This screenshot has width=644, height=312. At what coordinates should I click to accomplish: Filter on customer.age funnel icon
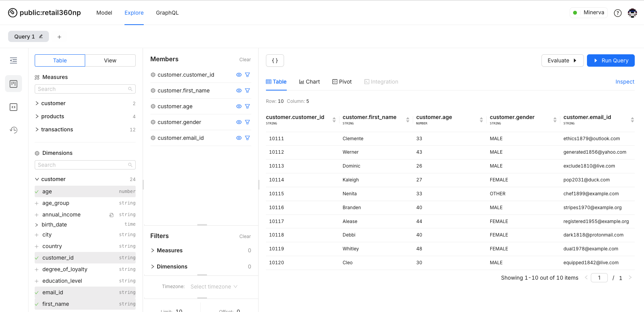pos(247,106)
